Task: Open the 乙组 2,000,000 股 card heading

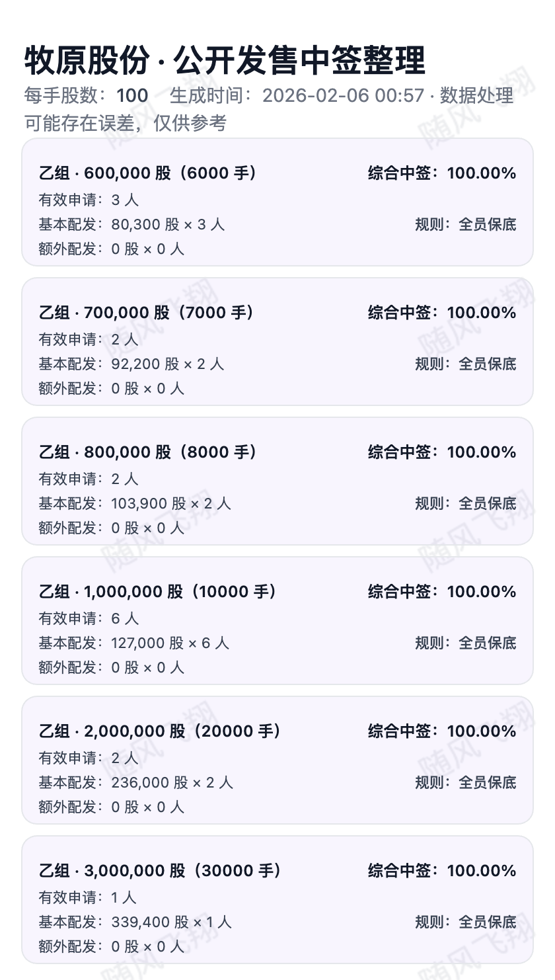Action: [x=160, y=731]
